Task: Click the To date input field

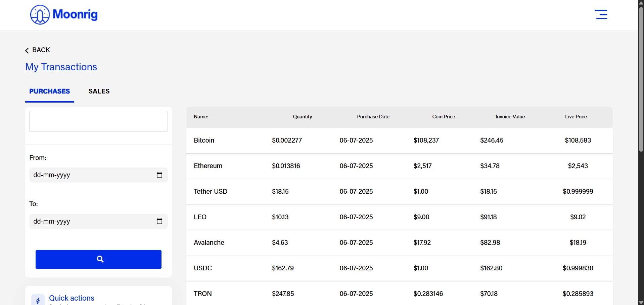Action: pyautogui.click(x=98, y=221)
